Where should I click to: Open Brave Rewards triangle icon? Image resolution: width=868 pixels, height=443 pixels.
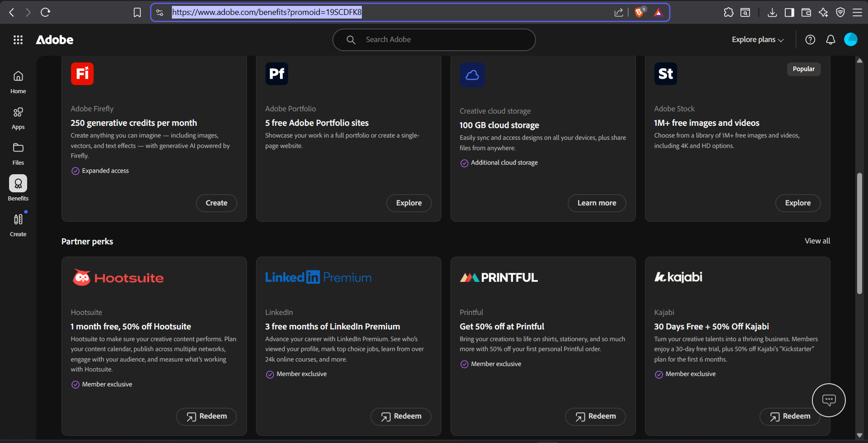tap(658, 12)
